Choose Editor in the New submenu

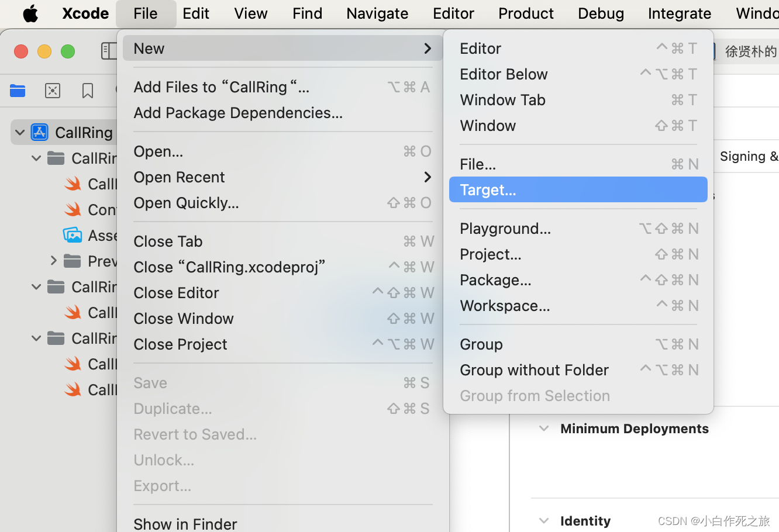click(x=578, y=49)
